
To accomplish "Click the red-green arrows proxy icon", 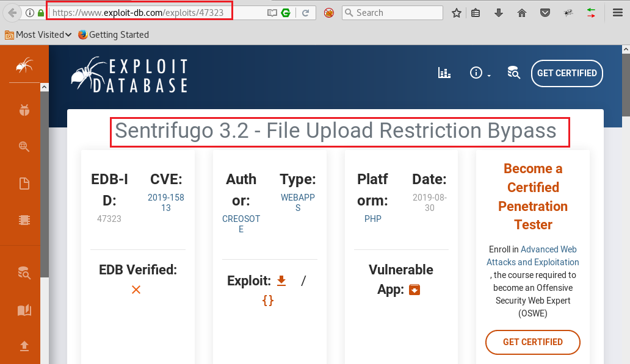I will 591,13.
